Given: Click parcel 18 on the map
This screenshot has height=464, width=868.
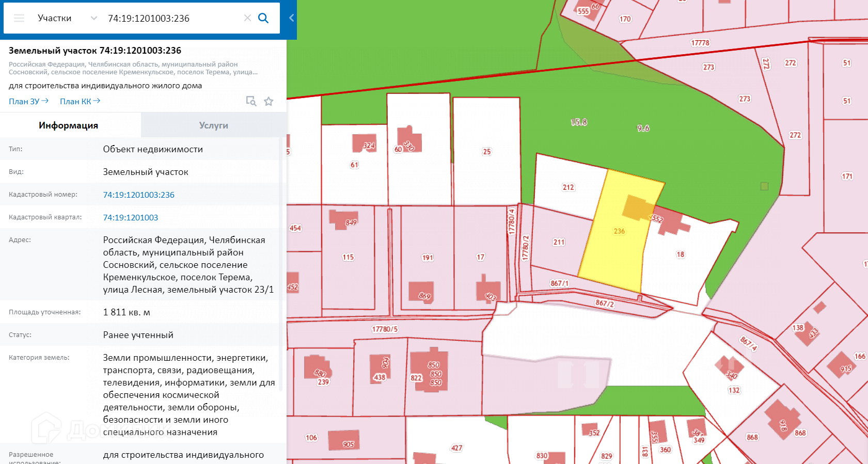Looking at the screenshot, I should click(x=681, y=254).
